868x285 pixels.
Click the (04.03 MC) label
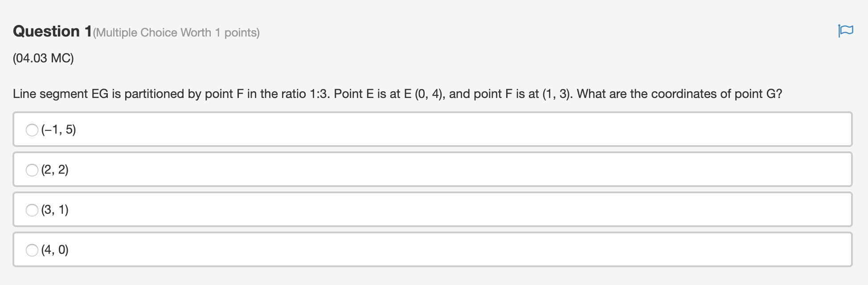click(43, 57)
